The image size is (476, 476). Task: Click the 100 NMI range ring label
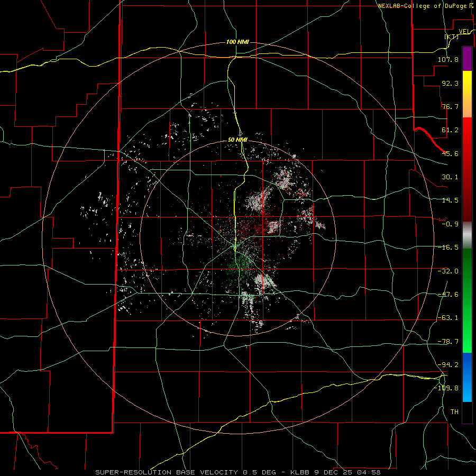tap(237, 42)
